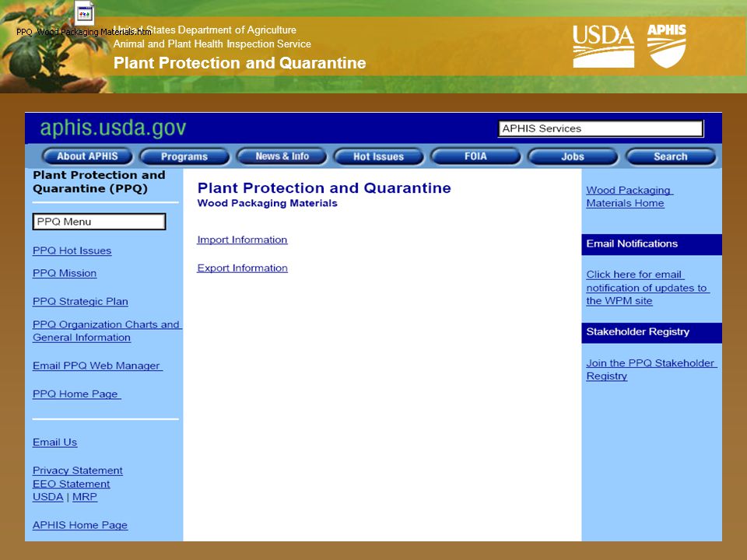Click the email notification of WPM updates link
This screenshot has width=747, height=560.
(x=647, y=288)
